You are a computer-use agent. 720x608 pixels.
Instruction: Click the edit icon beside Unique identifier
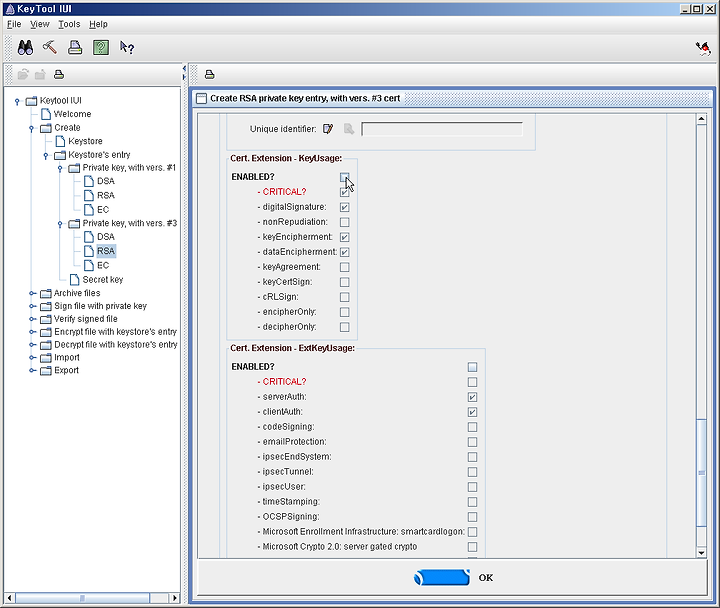328,129
